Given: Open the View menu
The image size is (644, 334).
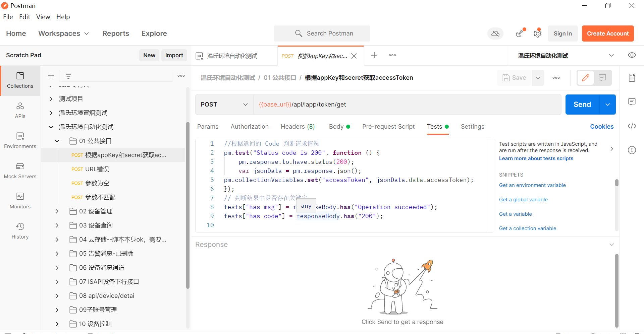Looking at the screenshot, I should (x=43, y=17).
